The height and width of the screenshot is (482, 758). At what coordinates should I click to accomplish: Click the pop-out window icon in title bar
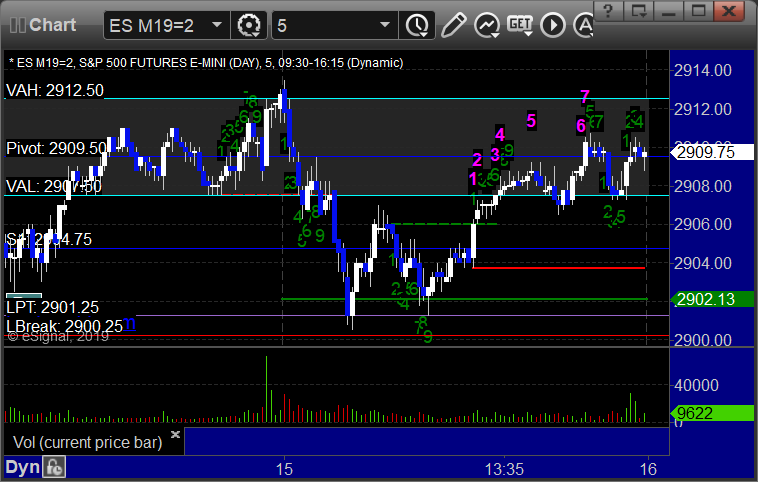point(639,11)
